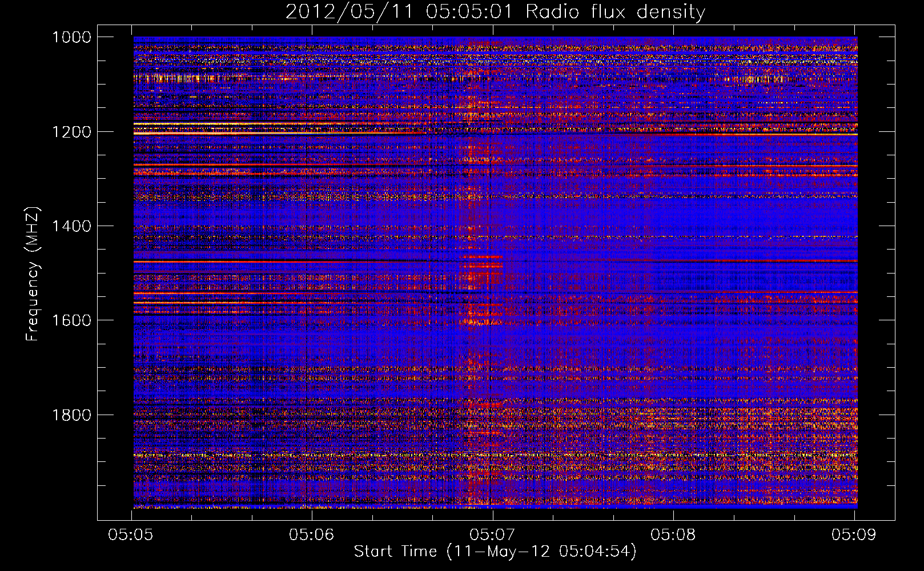
Task: Click the 'Frequency (MHZ)' axis title
Action: [x=33, y=274]
